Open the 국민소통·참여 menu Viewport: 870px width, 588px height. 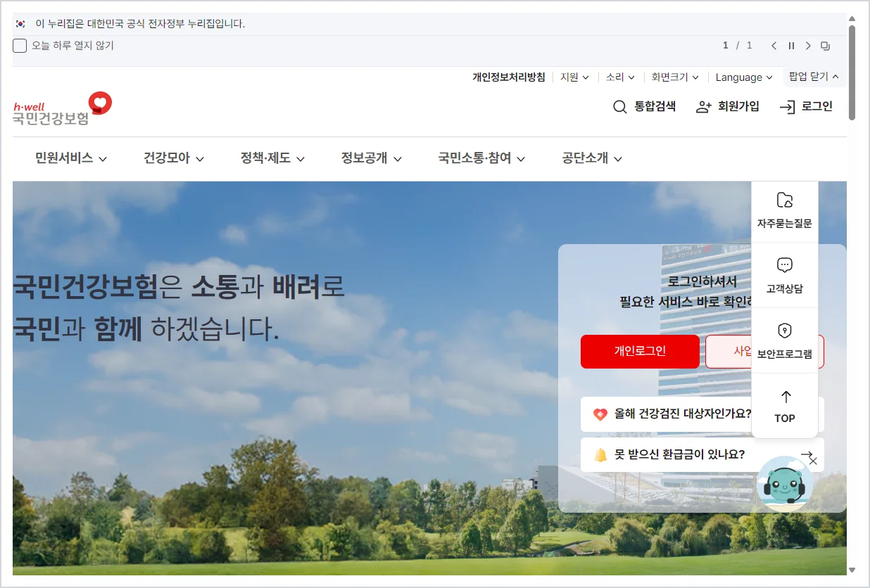pyautogui.click(x=481, y=158)
